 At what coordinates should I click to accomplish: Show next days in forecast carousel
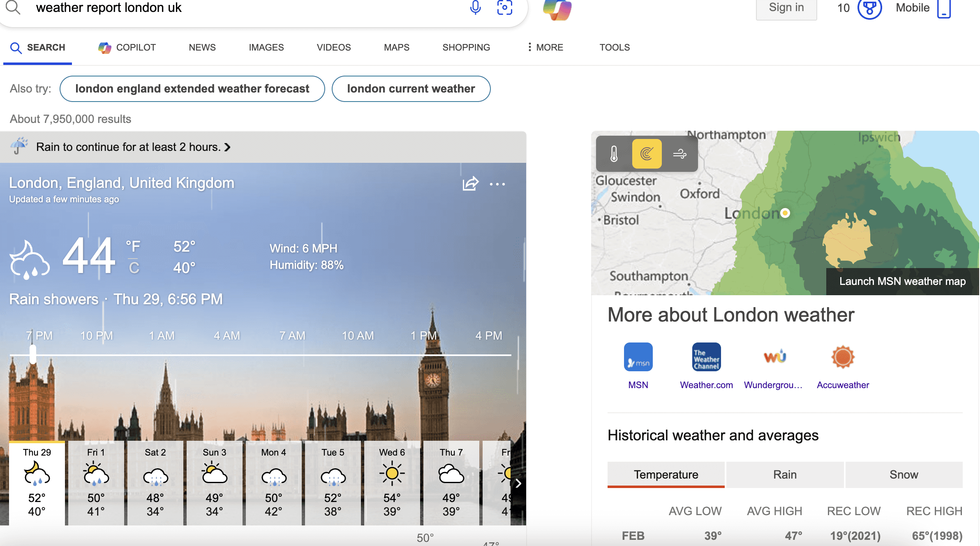tap(518, 483)
